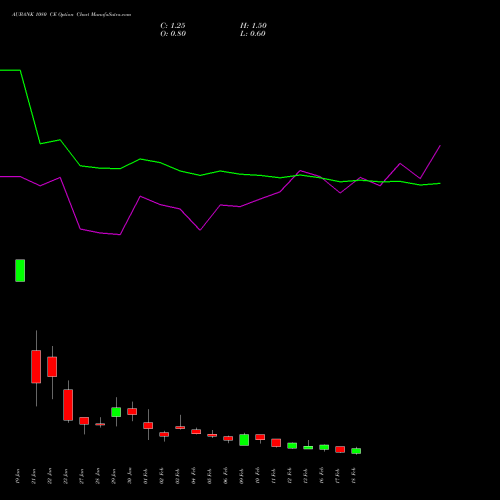Click the 30 Jan date axis label
Screen dimensions: 500x500
tap(130, 476)
